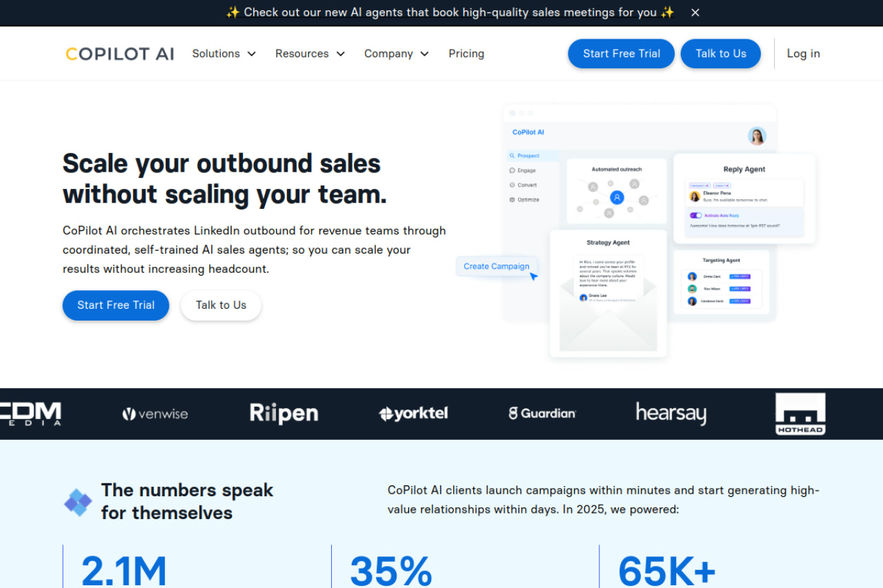Screen dimensions: 883x588
Task: Expand the Solutions dropdown menu
Action: [x=224, y=54]
